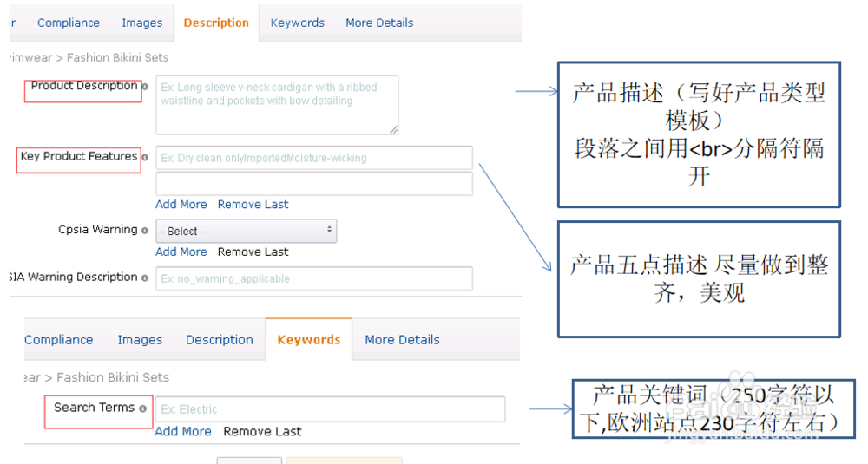The width and height of the screenshot is (868, 464).
Task: Click Remove Last under Key Product Features
Action: pyautogui.click(x=253, y=204)
